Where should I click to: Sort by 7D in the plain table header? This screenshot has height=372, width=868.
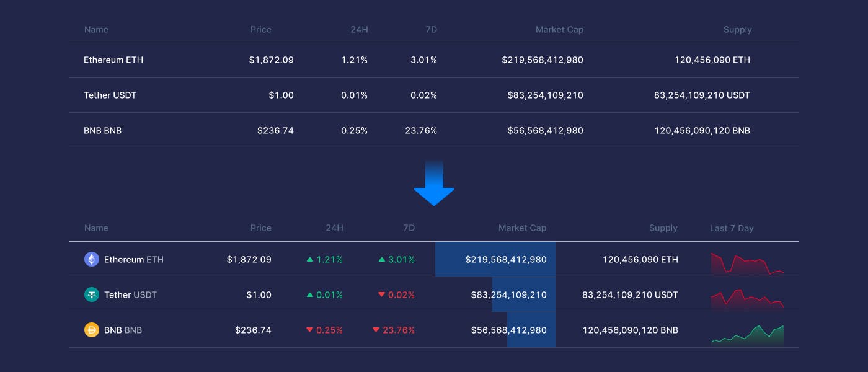point(431,30)
